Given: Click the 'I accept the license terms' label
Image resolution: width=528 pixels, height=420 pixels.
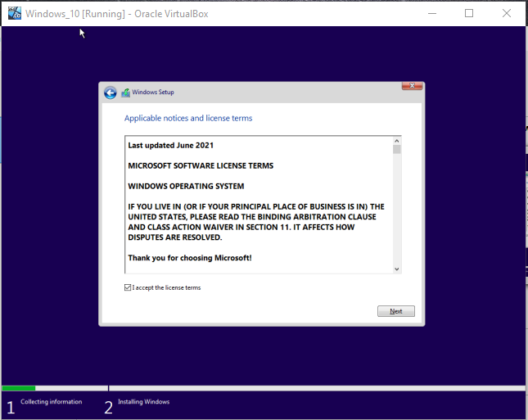Looking at the screenshot, I should point(167,287).
